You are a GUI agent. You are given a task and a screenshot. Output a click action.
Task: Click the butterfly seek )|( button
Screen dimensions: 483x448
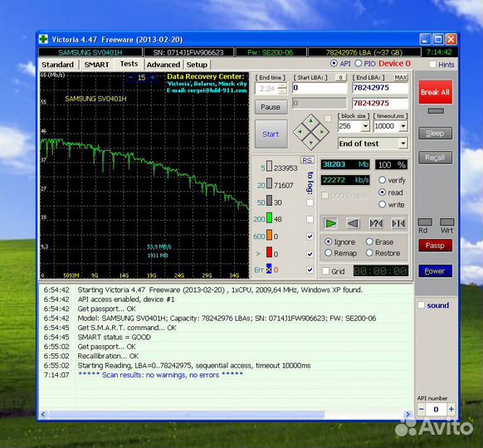tap(398, 223)
